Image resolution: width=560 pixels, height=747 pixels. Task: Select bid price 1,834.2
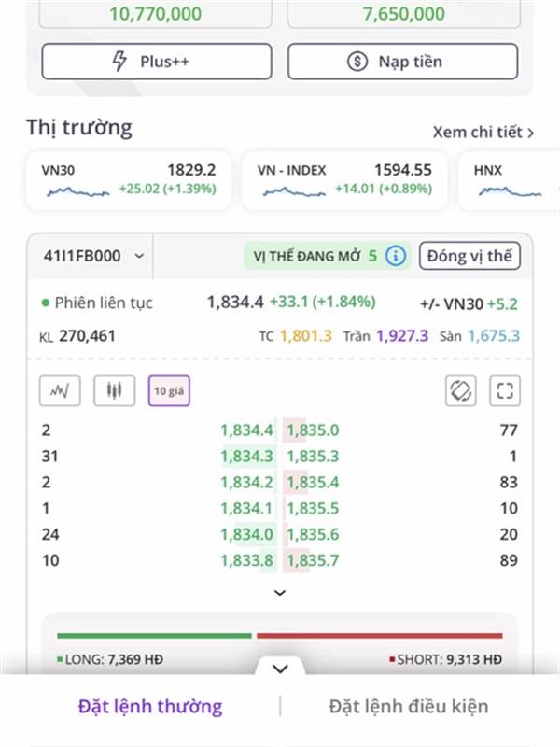(246, 482)
